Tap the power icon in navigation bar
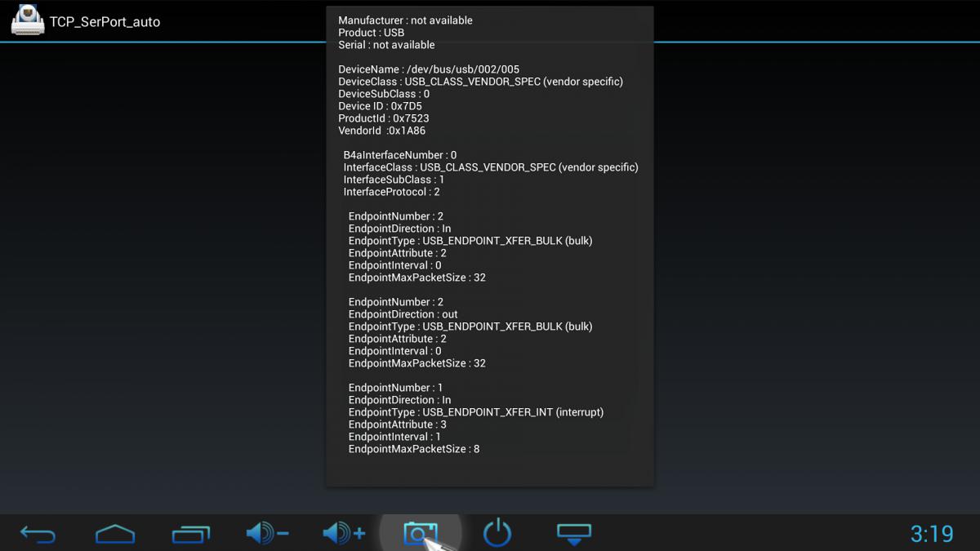Viewport: 980px width, 551px height. 497,534
